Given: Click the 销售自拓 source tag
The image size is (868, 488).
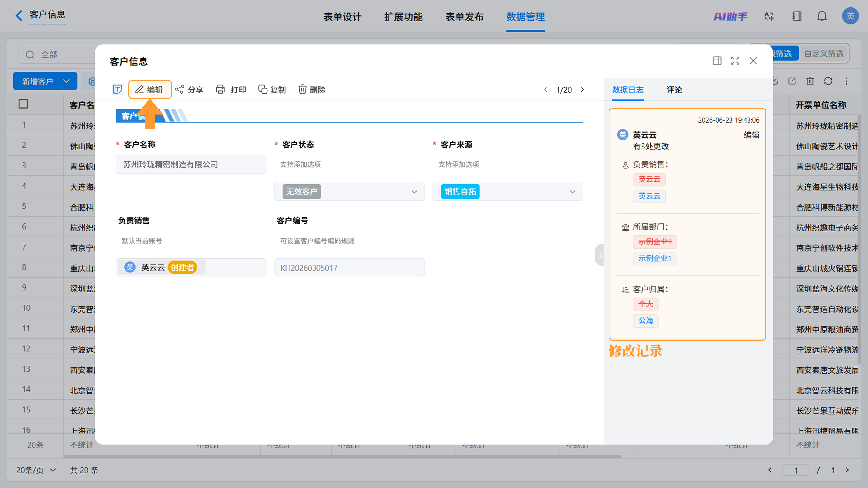Looking at the screenshot, I should [460, 192].
